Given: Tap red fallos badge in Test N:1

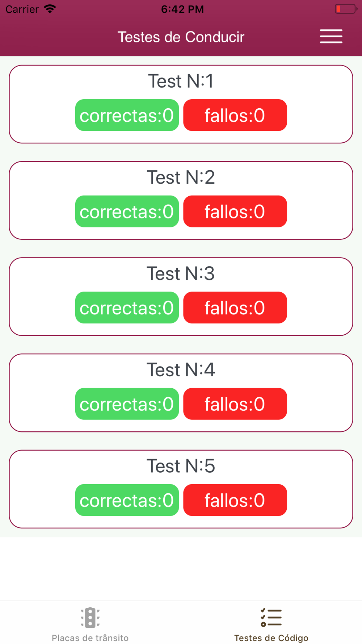Looking at the screenshot, I should [235, 115].
